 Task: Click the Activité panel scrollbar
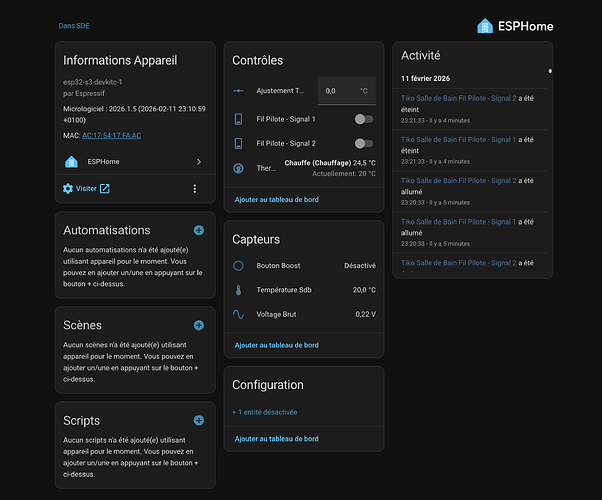pyautogui.click(x=549, y=71)
